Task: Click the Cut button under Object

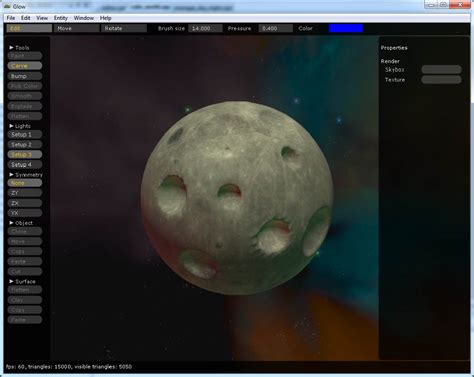Action: pyautogui.click(x=25, y=272)
